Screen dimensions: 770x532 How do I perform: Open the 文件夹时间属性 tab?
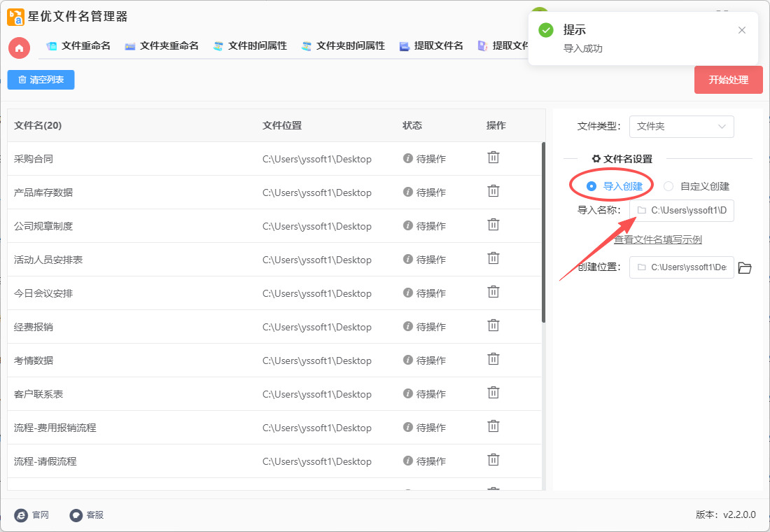(343, 46)
